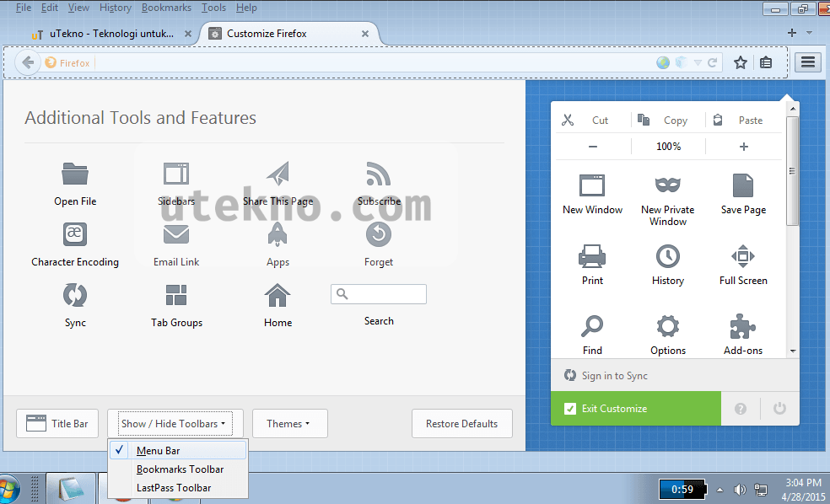This screenshot has width=830, height=504.
Task: Click the bookmarks list icon in toolbar
Action: click(x=765, y=62)
